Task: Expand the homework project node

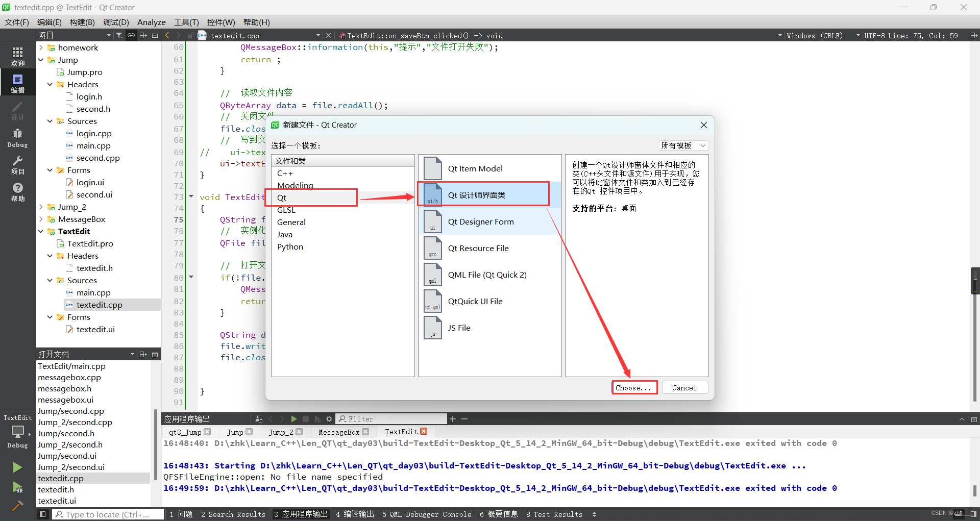Action: click(x=41, y=47)
